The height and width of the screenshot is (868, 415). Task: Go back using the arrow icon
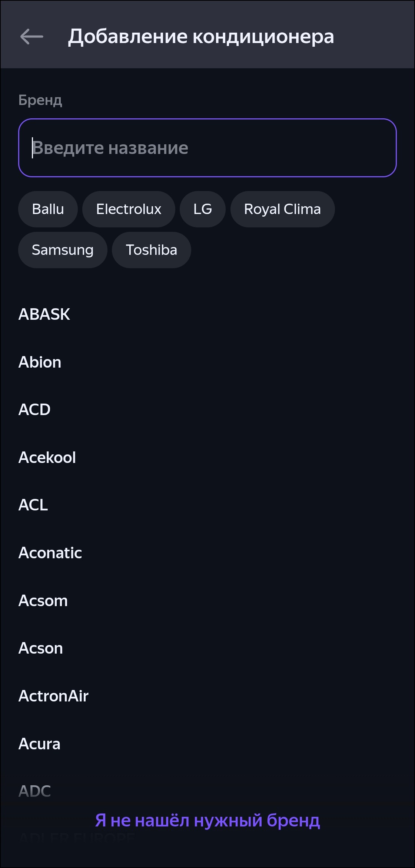coord(31,37)
